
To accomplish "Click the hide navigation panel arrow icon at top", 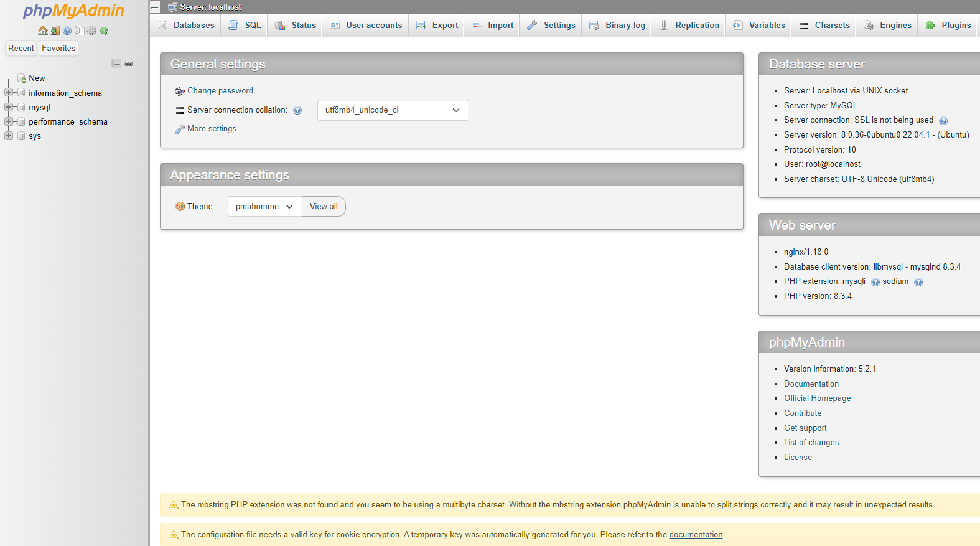I will (155, 7).
